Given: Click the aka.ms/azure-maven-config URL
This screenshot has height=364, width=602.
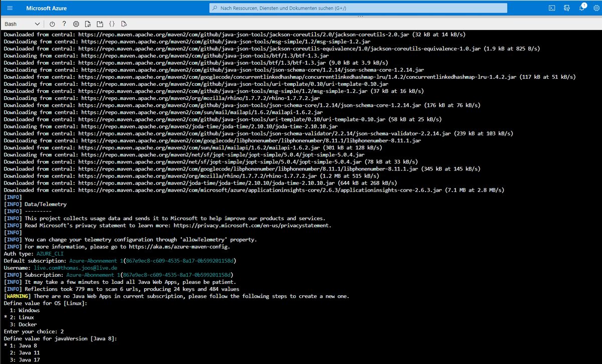Looking at the screenshot, I should 188,247.
